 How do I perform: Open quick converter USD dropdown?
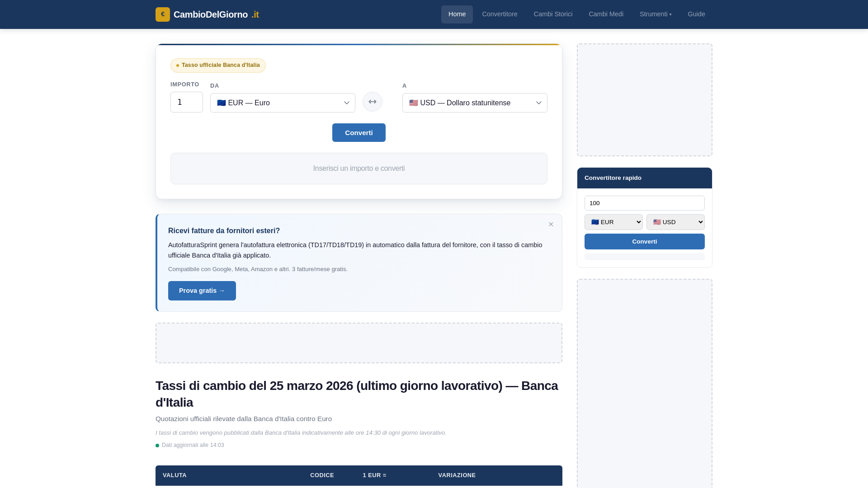(675, 222)
